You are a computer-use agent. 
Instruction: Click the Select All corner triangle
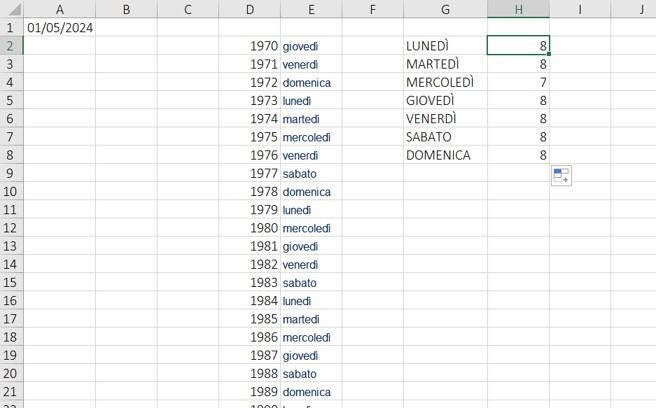click(12, 9)
